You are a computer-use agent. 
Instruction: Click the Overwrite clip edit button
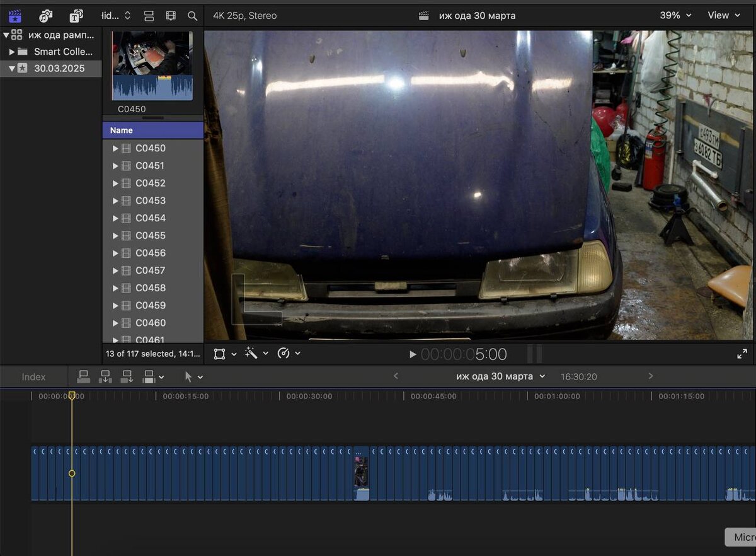coord(149,377)
